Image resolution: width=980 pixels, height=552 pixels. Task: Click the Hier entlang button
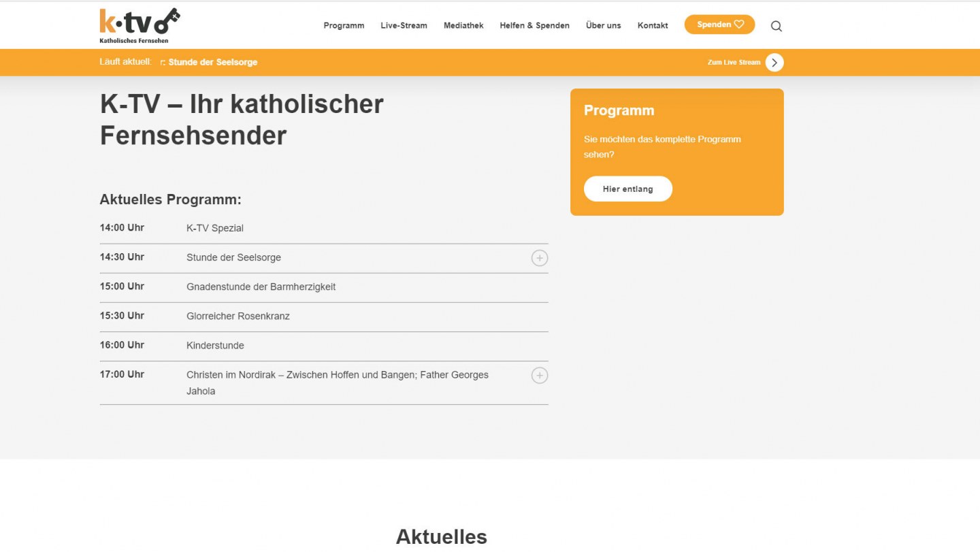pos(627,189)
